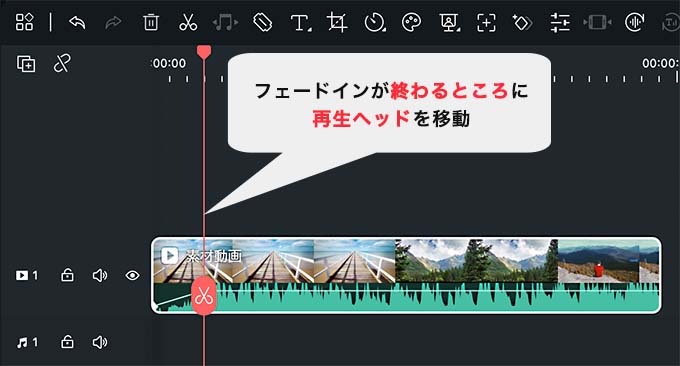Toggle the auto ripple link icon

(x=62, y=63)
